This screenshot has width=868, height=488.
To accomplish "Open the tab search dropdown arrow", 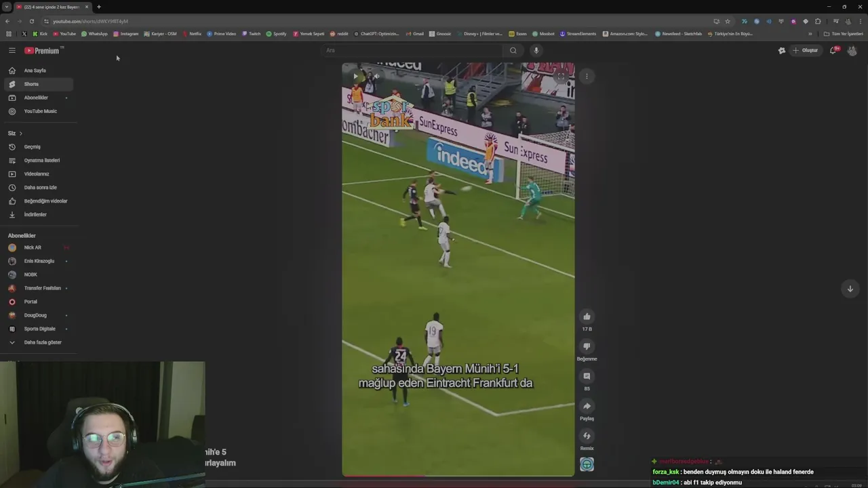I will (7, 7).
